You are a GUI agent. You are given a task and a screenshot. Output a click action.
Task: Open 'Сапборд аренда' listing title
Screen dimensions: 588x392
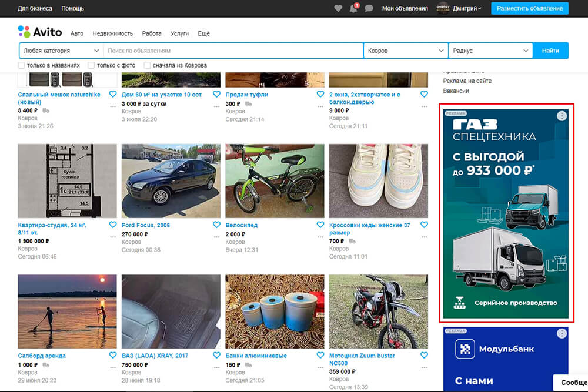(x=42, y=356)
